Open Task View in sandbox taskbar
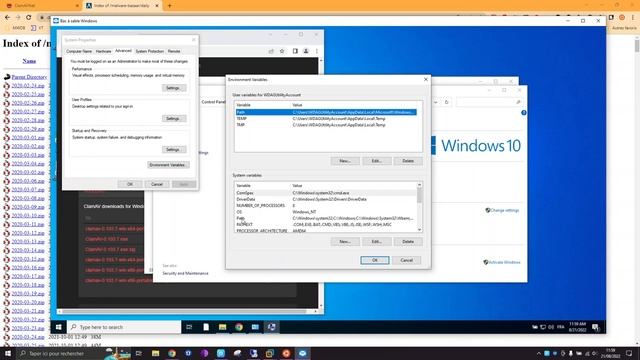This screenshot has width=640, height=360. click(x=189, y=327)
